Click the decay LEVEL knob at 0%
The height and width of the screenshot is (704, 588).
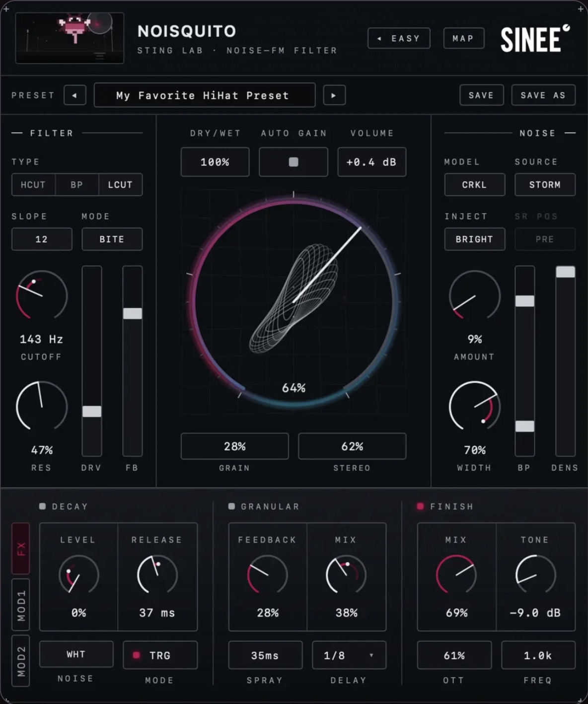coord(78,575)
